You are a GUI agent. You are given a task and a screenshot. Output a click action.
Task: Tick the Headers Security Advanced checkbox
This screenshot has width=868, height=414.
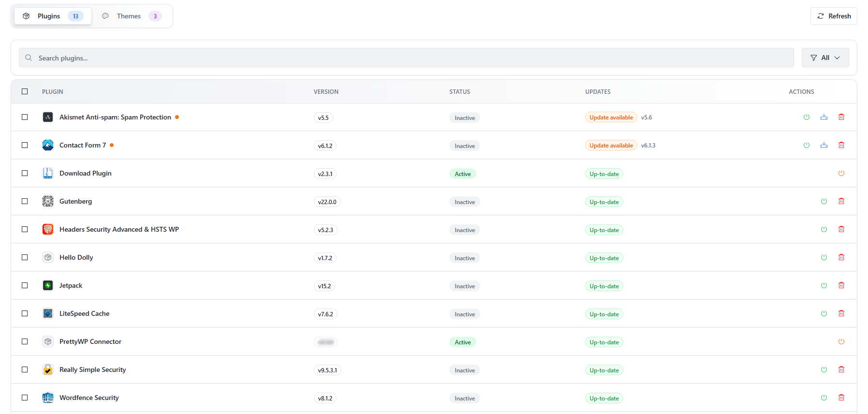coord(25,229)
